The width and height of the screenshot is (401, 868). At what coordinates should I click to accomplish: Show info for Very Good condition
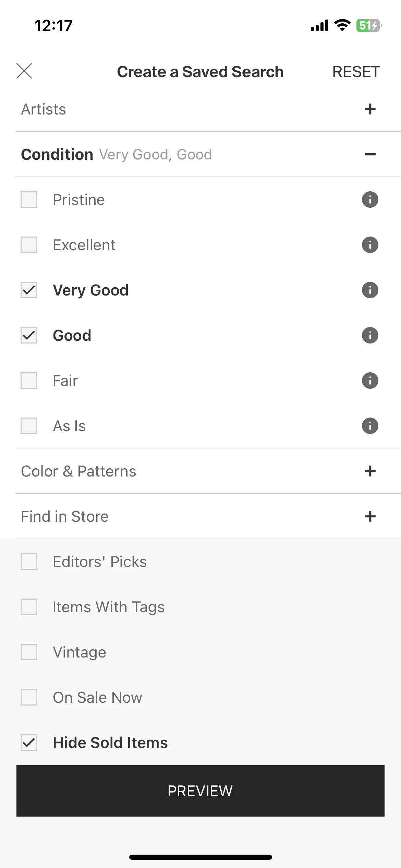(370, 290)
